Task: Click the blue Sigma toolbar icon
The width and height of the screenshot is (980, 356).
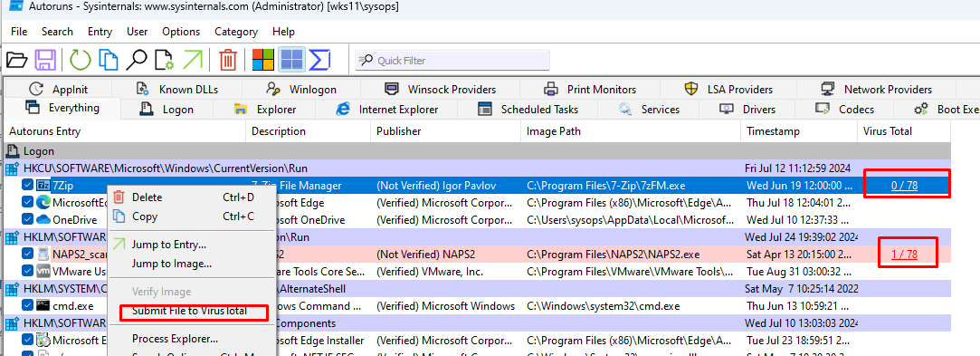Action: coord(319,60)
